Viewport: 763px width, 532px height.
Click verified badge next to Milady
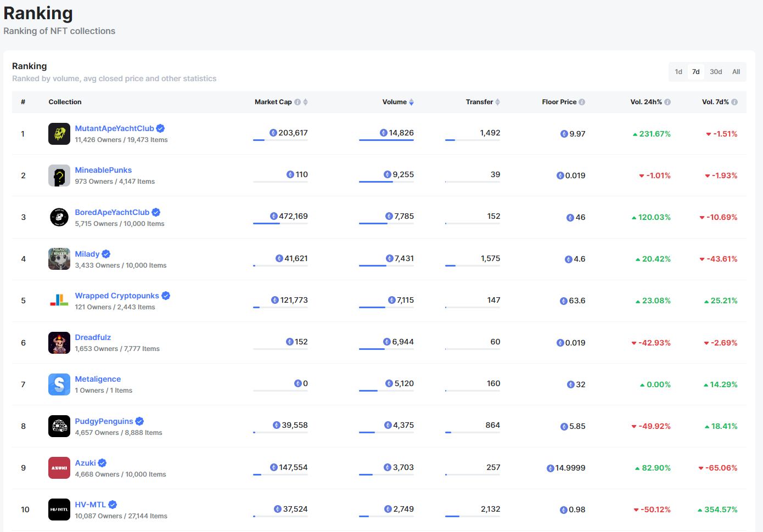click(x=106, y=254)
